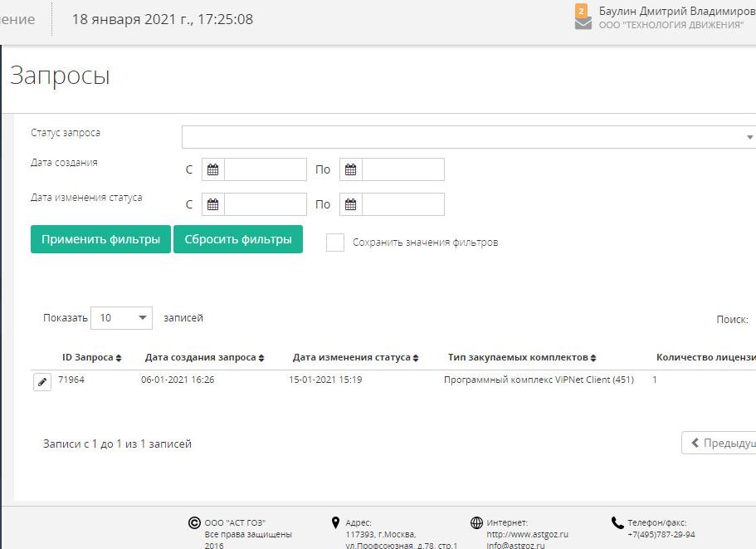Focus the Дата создания From date input
Image resolution: width=756 pixels, height=549 pixels.
(266, 169)
